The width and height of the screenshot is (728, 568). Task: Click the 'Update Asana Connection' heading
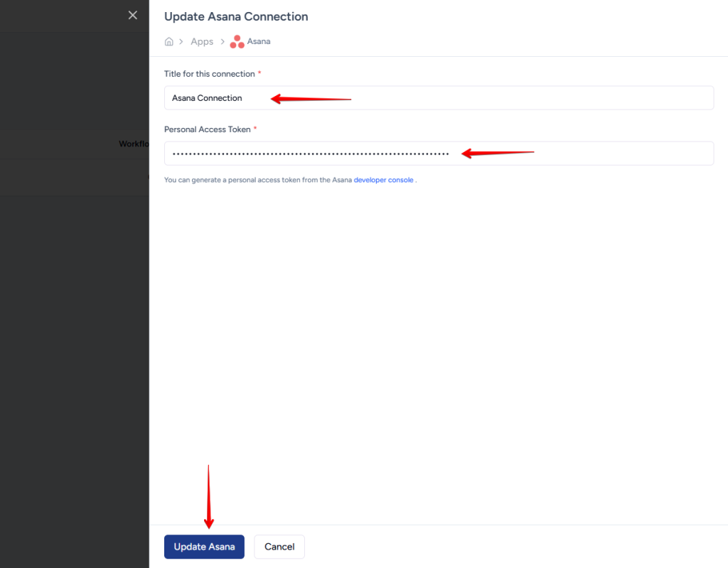[236, 16]
